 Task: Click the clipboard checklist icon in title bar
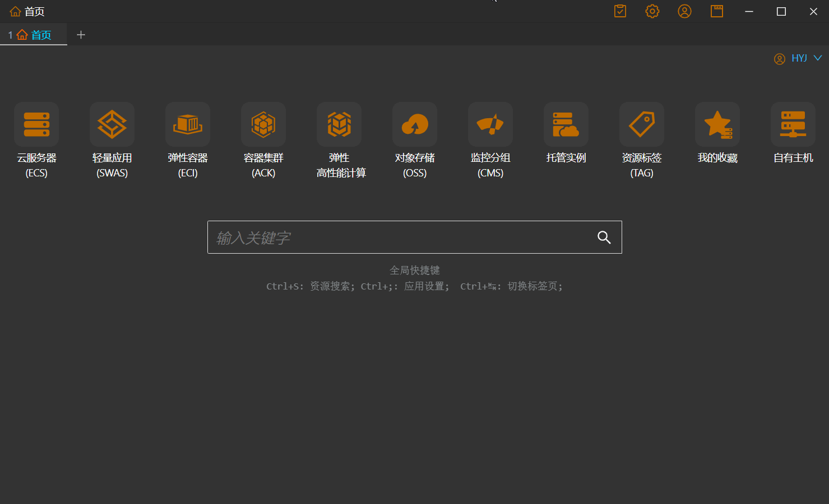pos(620,11)
